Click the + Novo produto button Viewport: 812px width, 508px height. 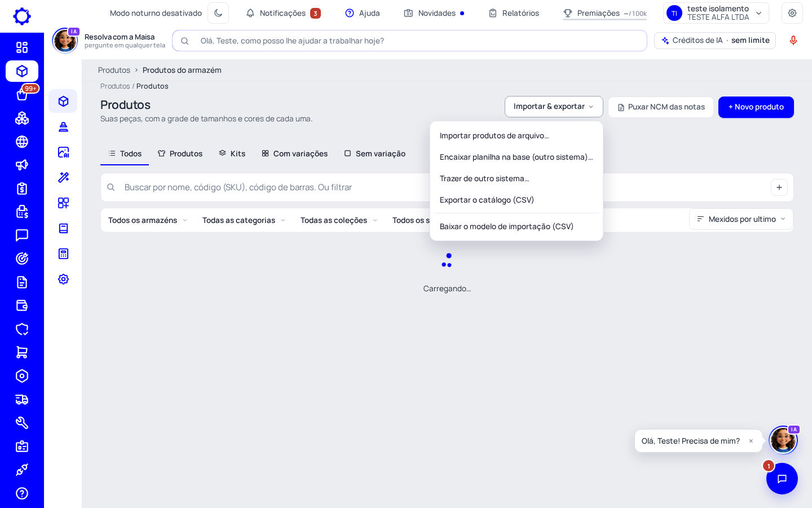tap(756, 107)
